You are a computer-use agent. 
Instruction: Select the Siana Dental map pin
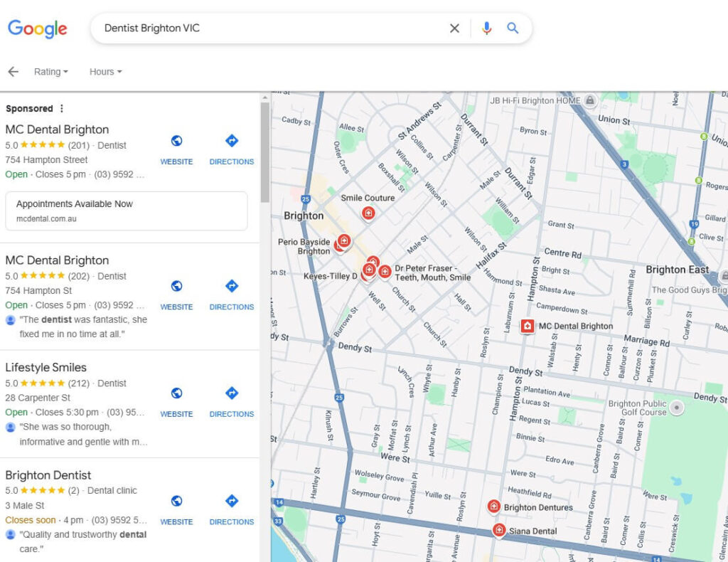coord(498,530)
